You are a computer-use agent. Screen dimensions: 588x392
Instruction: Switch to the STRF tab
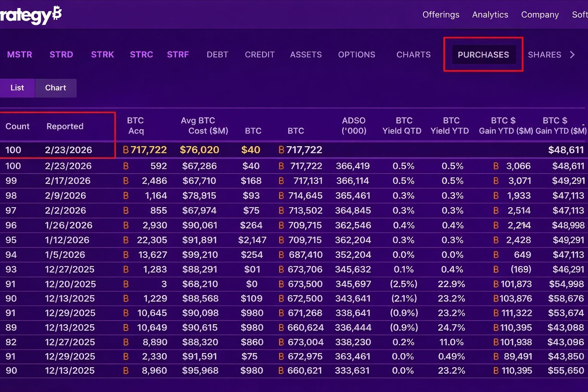point(178,54)
